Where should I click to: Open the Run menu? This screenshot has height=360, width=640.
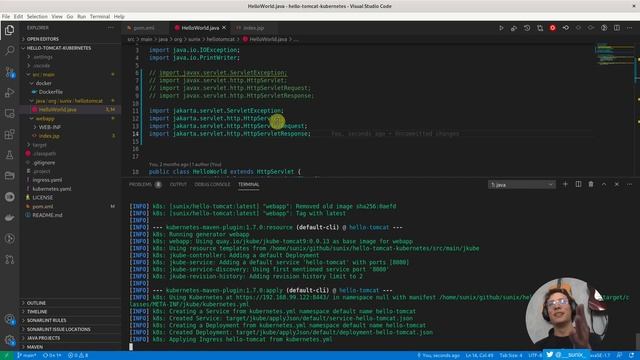pos(82,16)
